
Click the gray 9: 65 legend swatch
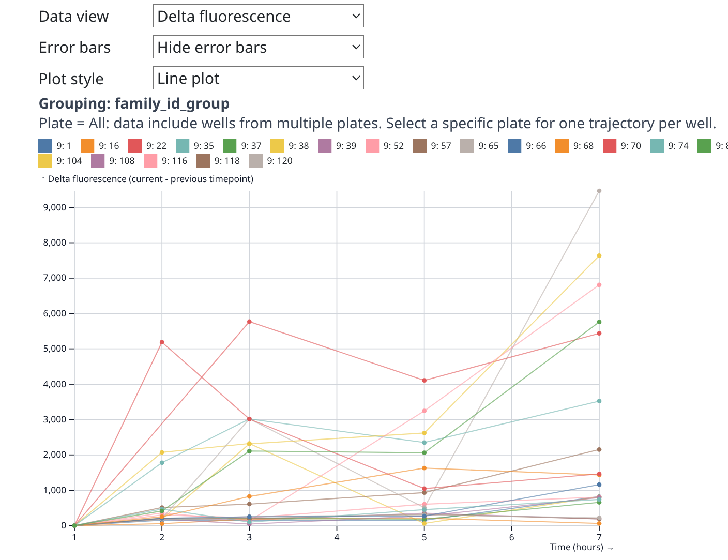click(x=467, y=146)
